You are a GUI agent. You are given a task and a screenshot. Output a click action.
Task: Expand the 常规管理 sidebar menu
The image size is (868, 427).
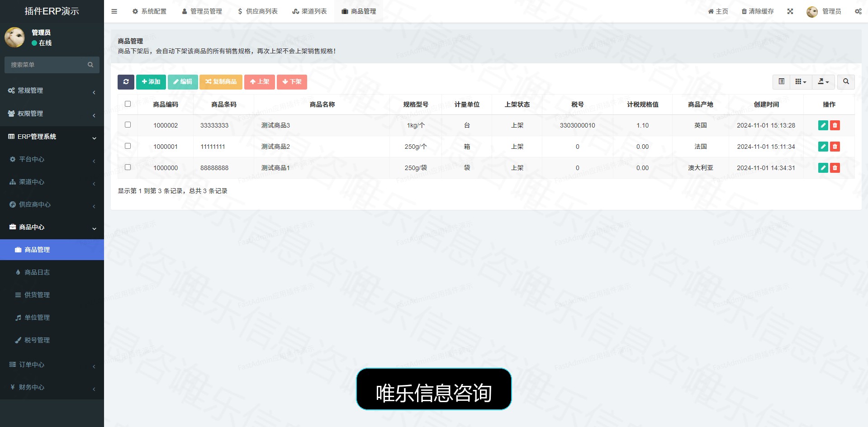[52, 90]
